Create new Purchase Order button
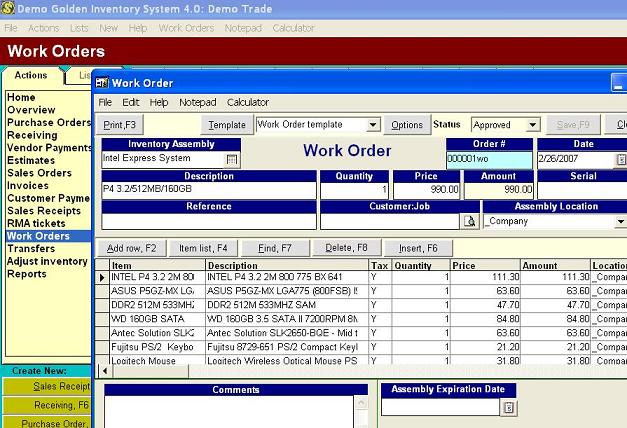 pyautogui.click(x=47, y=422)
